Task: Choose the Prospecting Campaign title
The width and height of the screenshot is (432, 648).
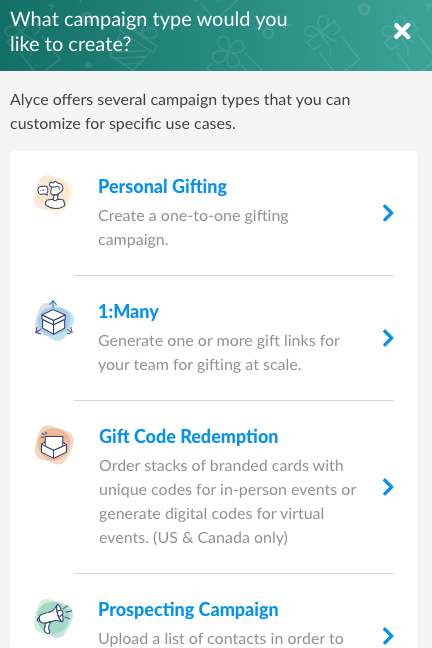Action: 188,610
